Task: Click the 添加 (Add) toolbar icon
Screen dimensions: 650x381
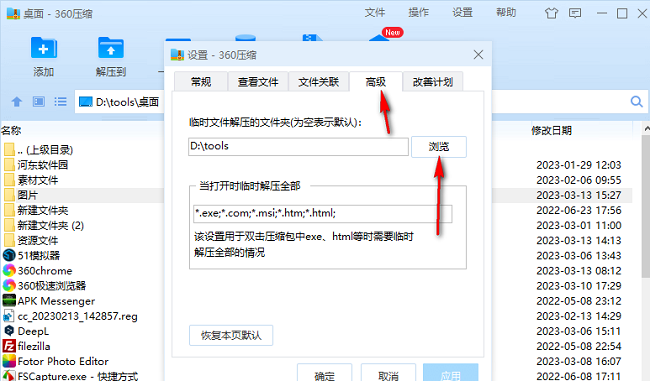Action: [44, 48]
